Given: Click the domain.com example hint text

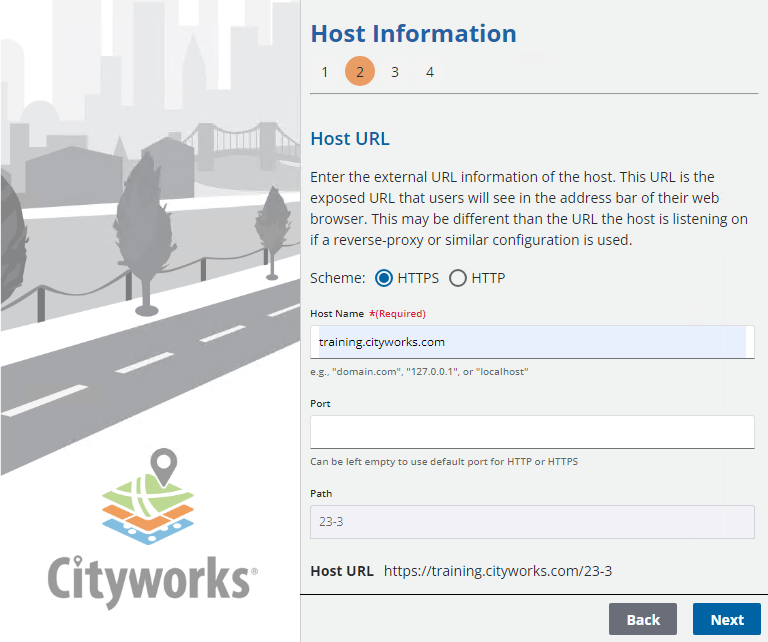Looking at the screenshot, I should pos(419,371).
